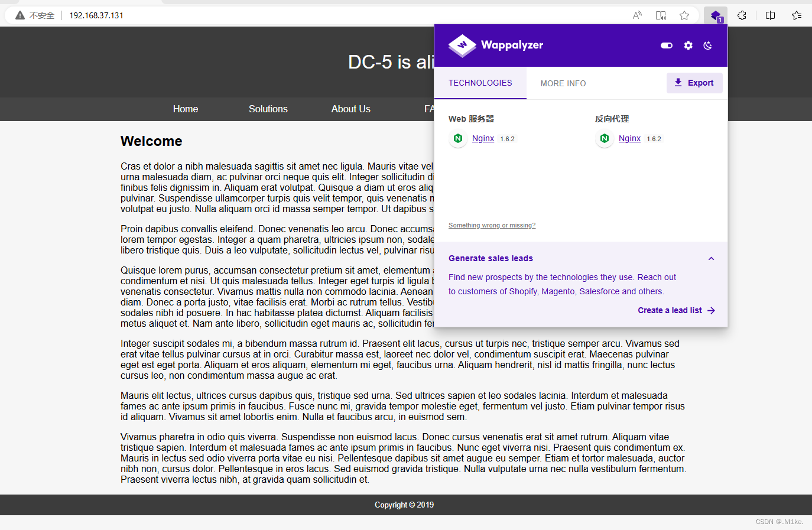The width and height of the screenshot is (812, 530).
Task: Click the Wappalyzer extension icon in browser toolbar
Action: [x=715, y=15]
